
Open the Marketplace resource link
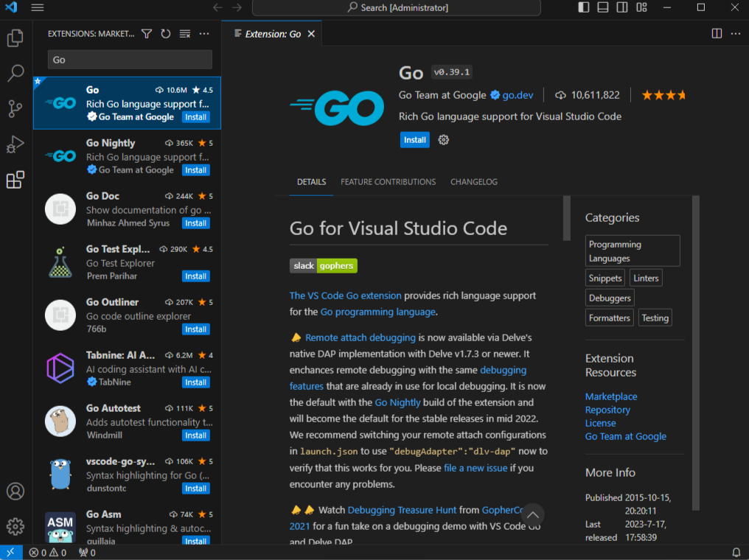611,396
